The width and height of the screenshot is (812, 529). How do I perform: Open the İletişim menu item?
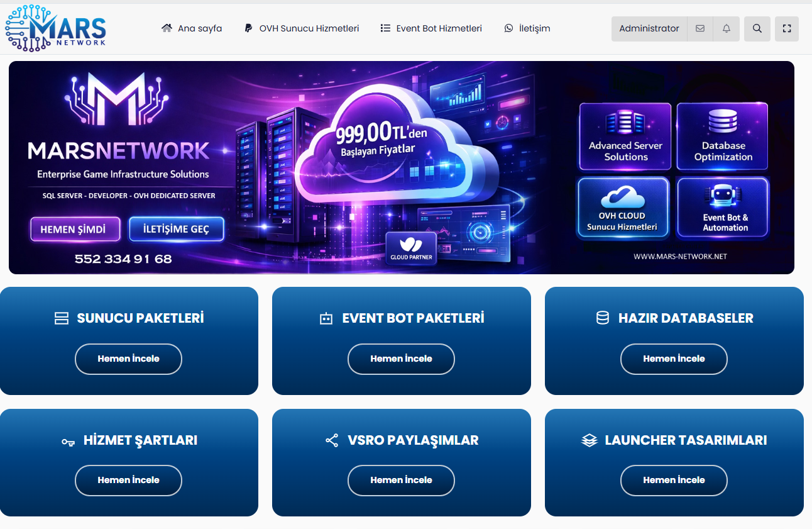(527, 28)
